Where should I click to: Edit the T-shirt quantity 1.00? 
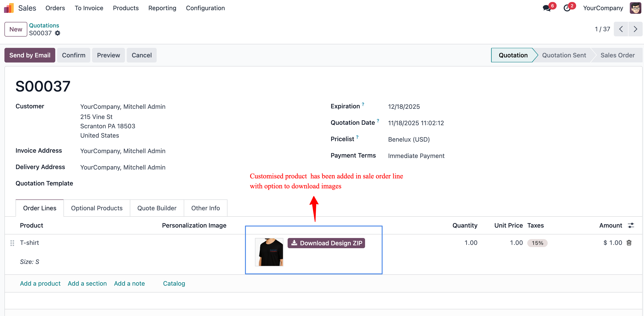click(471, 243)
